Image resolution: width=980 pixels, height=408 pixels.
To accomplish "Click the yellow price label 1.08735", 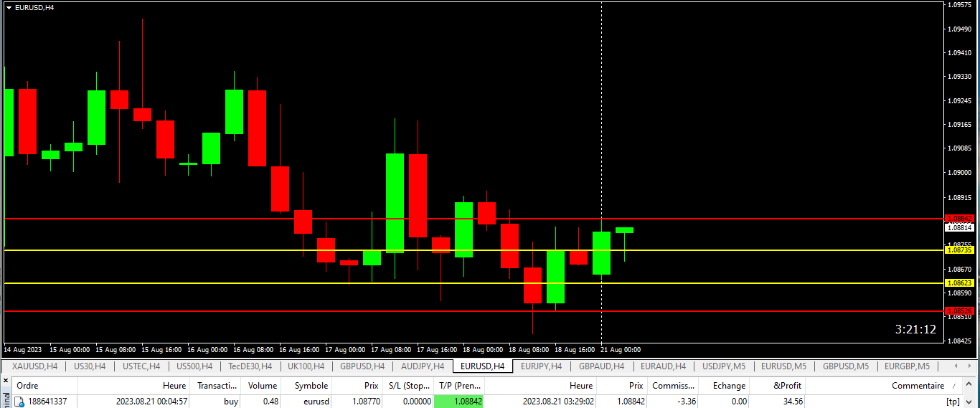I will (x=959, y=250).
